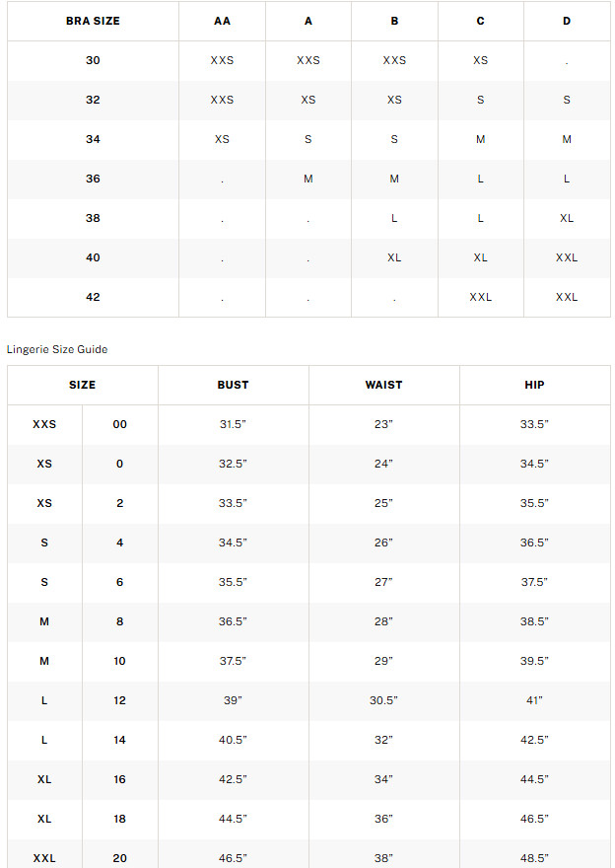Select the AA cup column header

[x=222, y=21]
